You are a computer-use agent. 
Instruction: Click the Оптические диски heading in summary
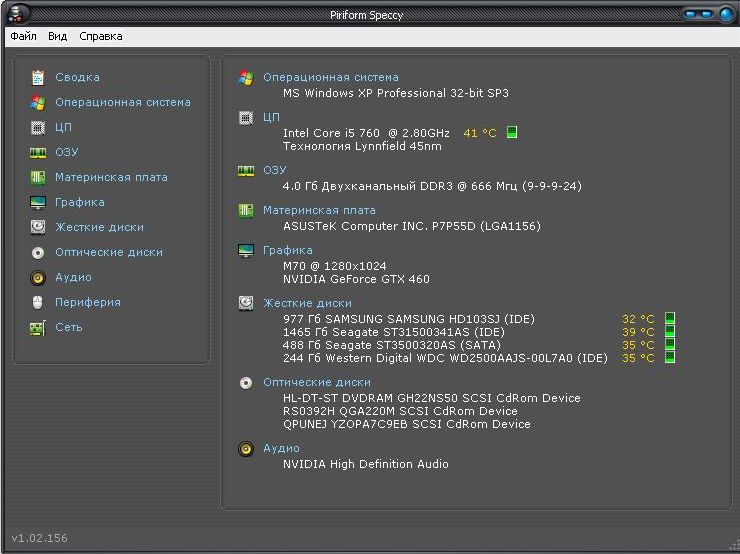(x=317, y=383)
